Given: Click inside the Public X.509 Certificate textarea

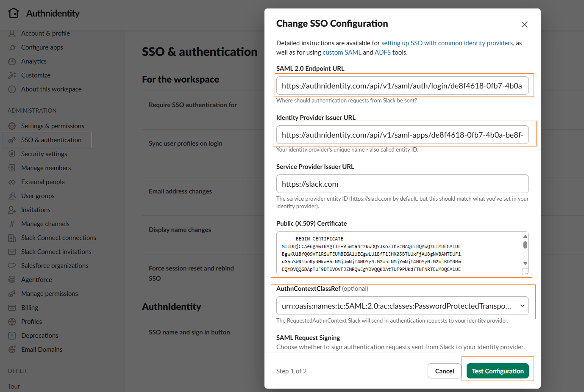Looking at the screenshot, I should (398, 253).
